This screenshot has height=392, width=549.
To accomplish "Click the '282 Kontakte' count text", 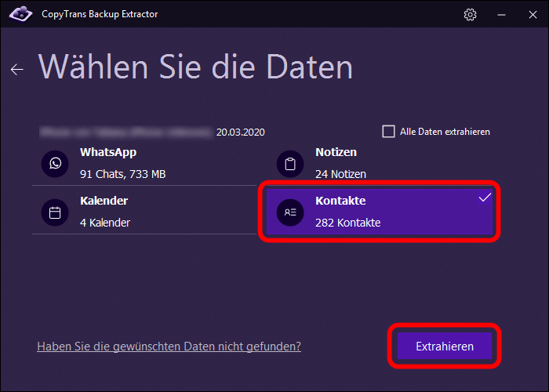I will tap(347, 223).
